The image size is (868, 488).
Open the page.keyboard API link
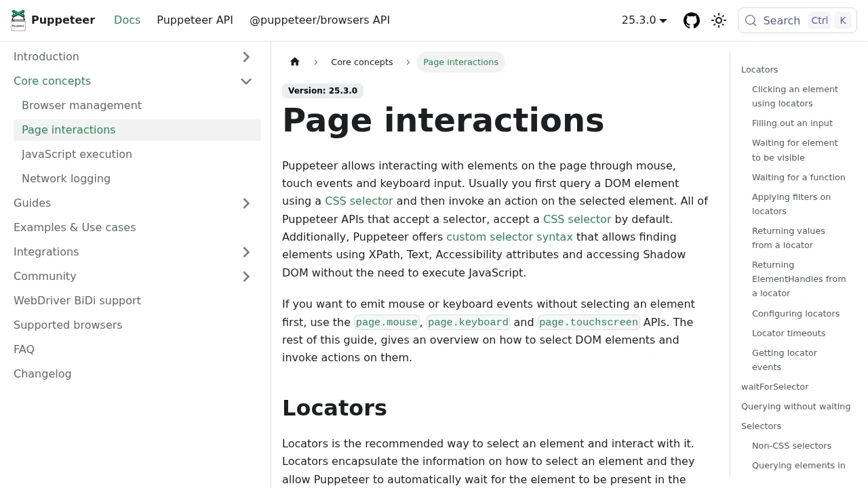(x=468, y=323)
